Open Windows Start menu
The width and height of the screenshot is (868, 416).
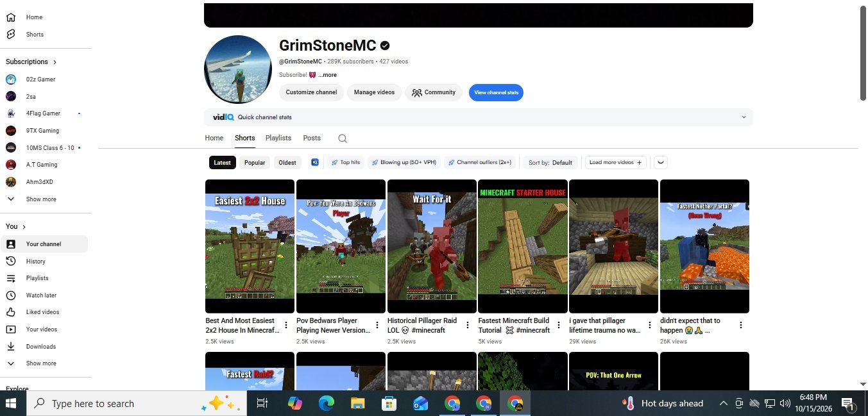pyautogui.click(x=11, y=403)
